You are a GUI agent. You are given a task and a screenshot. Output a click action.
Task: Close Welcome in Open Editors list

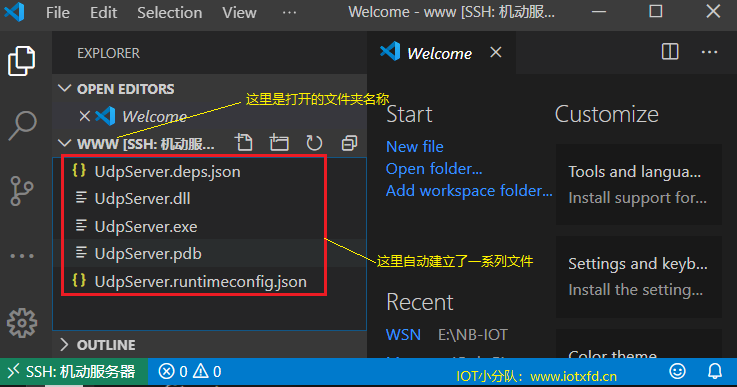pyautogui.click(x=85, y=116)
